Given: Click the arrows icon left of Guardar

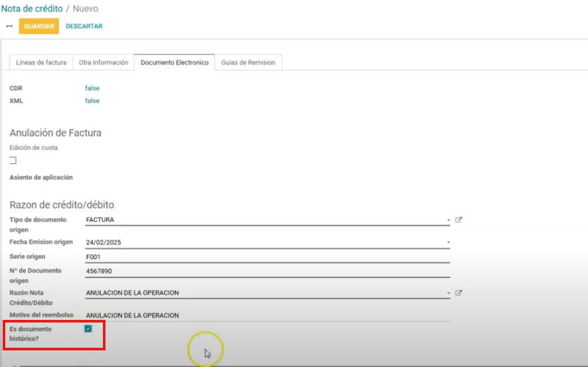Looking at the screenshot, I should (9, 27).
